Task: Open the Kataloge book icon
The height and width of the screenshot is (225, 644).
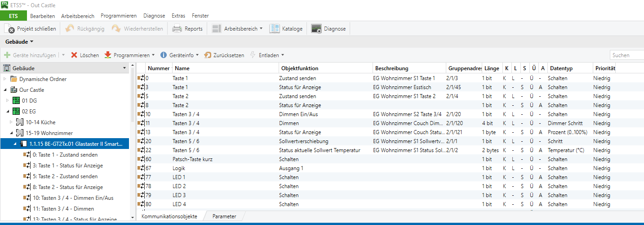Action: [x=275, y=29]
